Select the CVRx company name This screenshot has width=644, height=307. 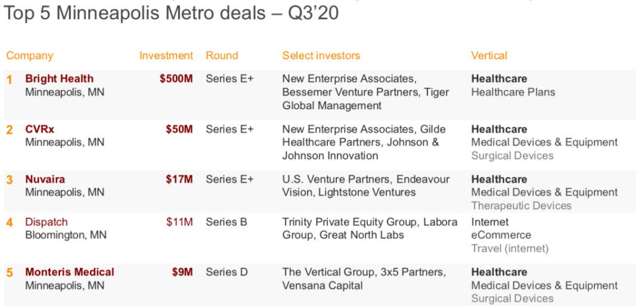coord(40,129)
